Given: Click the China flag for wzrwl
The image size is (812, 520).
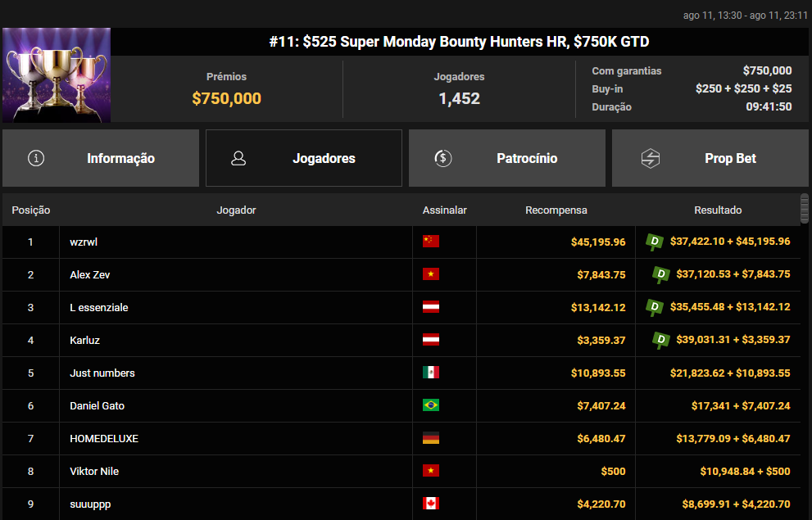Looking at the screenshot, I should (431, 241).
